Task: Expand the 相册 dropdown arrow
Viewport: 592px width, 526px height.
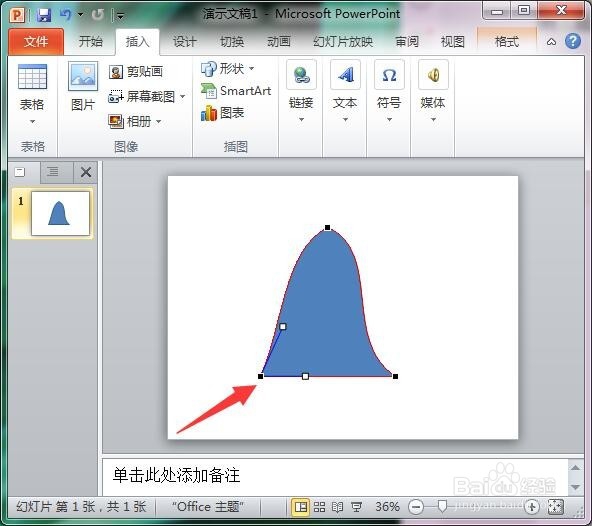Action: coord(159,121)
